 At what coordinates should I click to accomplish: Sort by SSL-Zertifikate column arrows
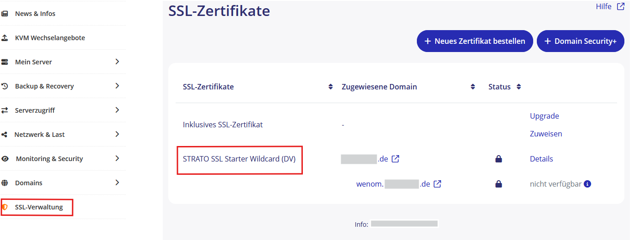click(331, 87)
